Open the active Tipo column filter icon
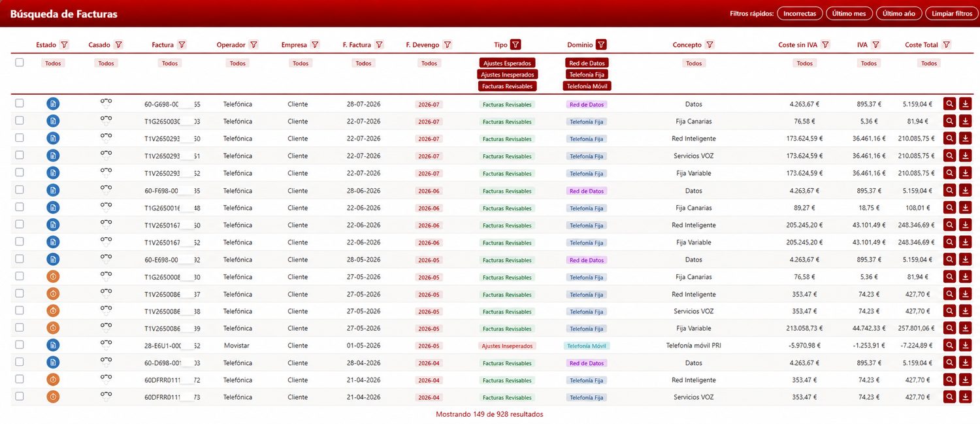 [515, 44]
